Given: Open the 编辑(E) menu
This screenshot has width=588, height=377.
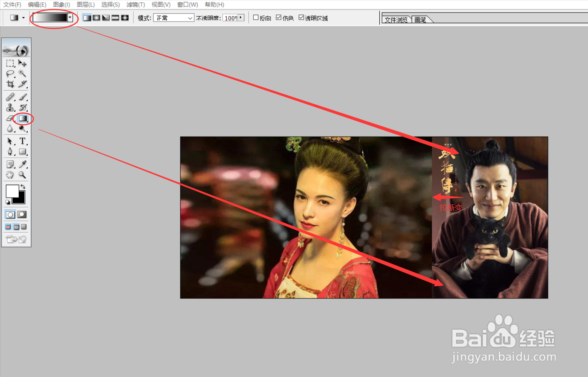Looking at the screenshot, I should click(37, 5).
